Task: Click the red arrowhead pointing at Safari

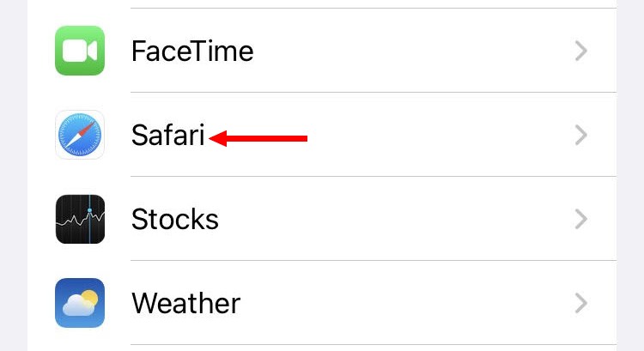Action: [218, 138]
